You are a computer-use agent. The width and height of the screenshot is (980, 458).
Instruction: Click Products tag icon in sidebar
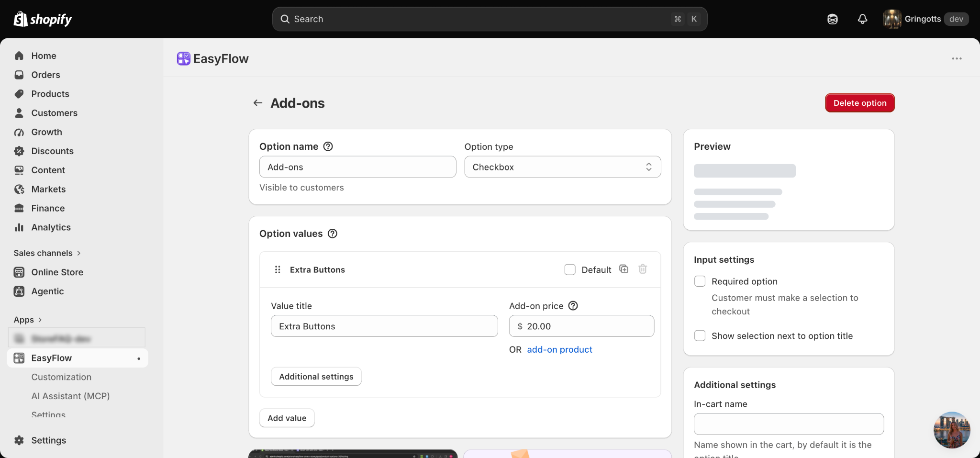click(x=19, y=94)
